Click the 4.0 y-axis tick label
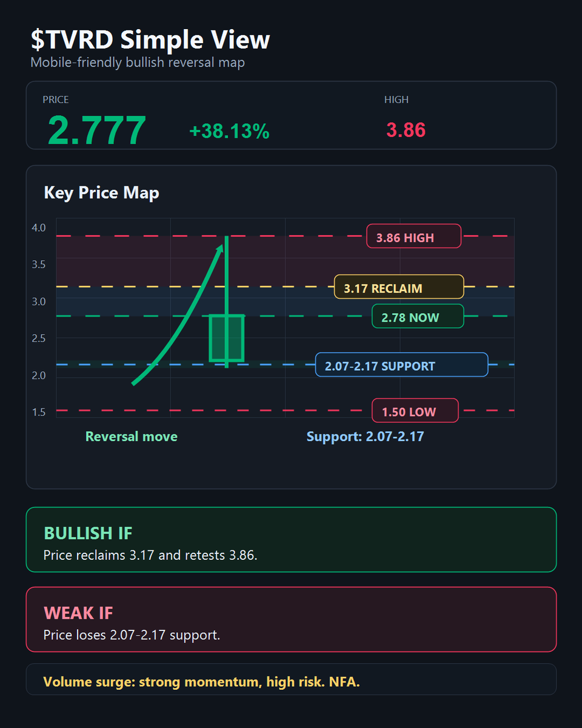Screen dimensions: 582x728 point(39,227)
